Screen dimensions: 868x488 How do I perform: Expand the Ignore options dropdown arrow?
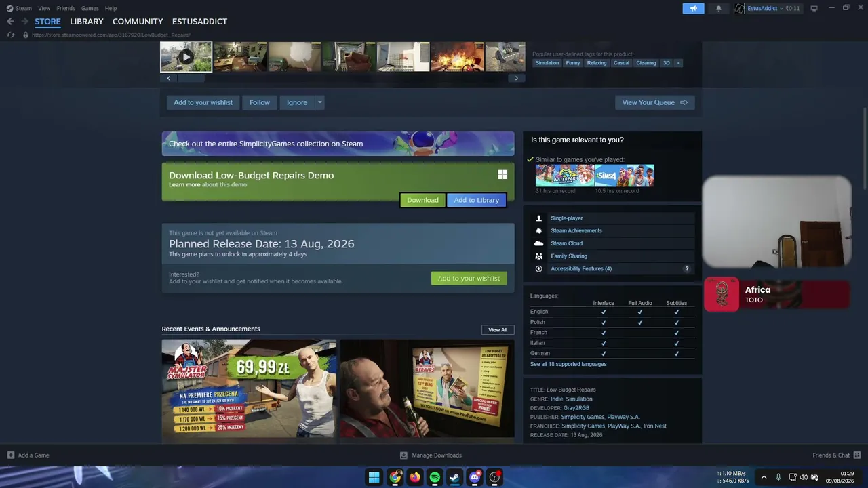320,102
